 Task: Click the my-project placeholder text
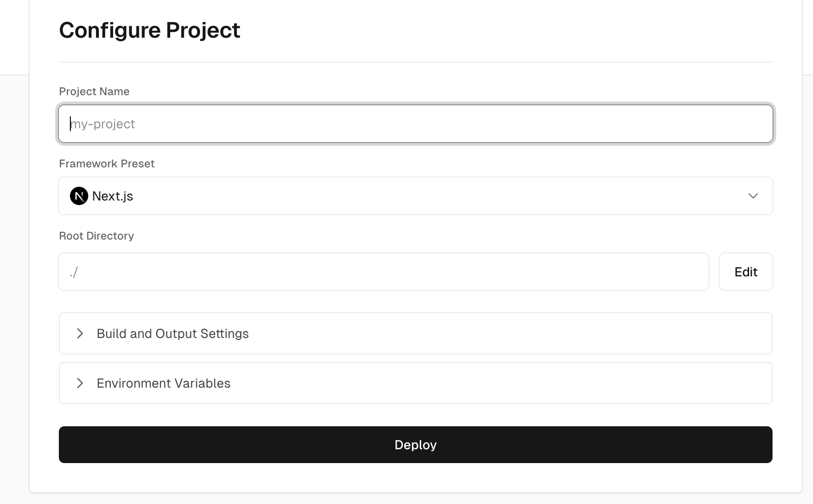coord(103,124)
